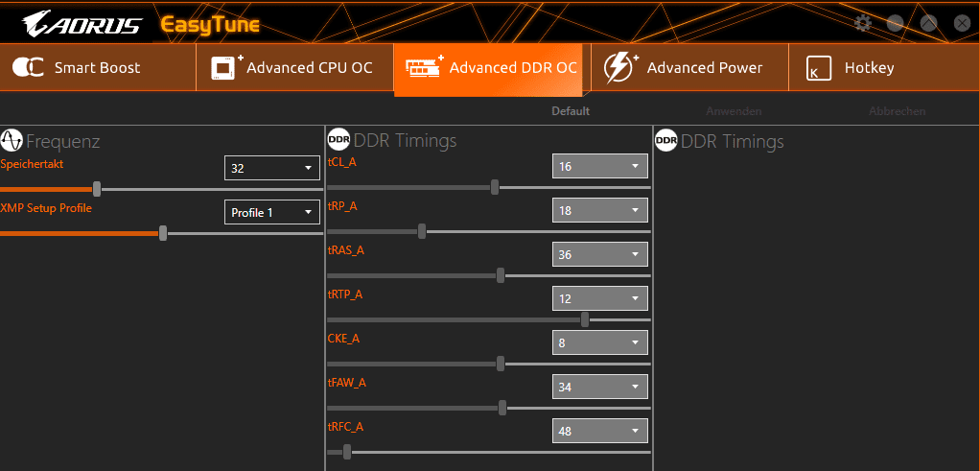Click the Smart Boost tab icon
Screen dimensions: 980x471
(x=28, y=67)
